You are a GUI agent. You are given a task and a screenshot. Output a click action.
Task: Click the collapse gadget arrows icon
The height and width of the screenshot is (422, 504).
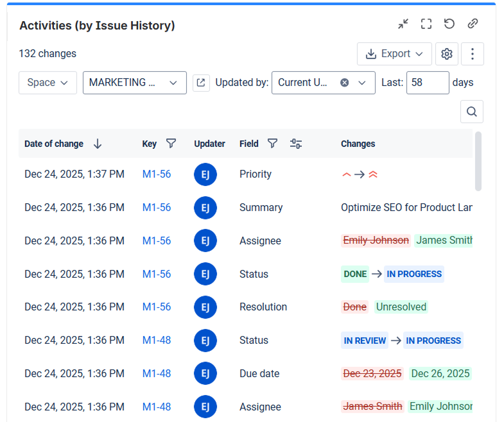(403, 24)
